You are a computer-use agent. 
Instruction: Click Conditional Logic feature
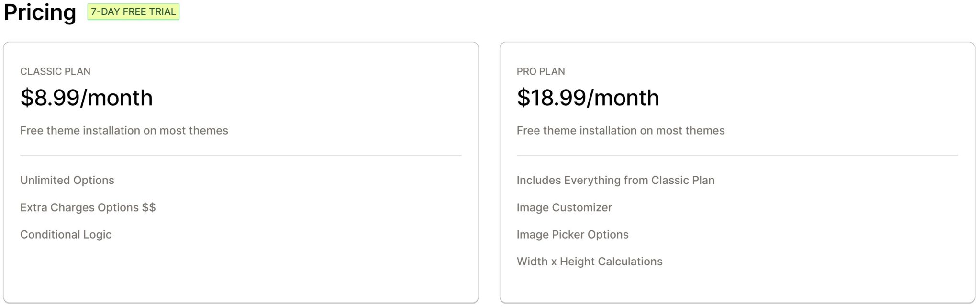(x=66, y=234)
